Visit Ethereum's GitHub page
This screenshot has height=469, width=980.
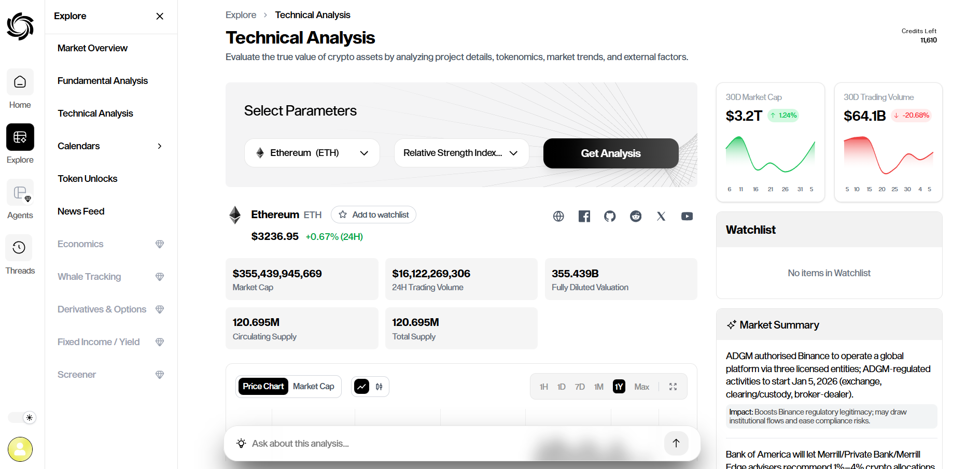tap(609, 216)
